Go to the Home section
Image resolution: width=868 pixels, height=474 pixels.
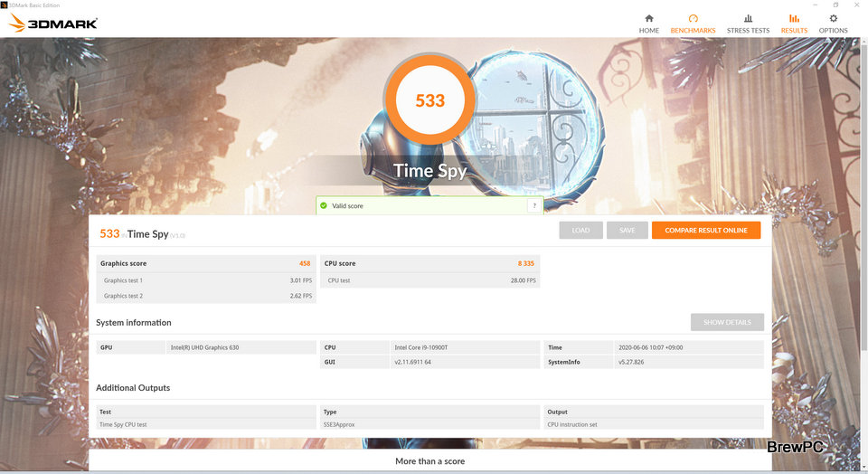[648, 24]
